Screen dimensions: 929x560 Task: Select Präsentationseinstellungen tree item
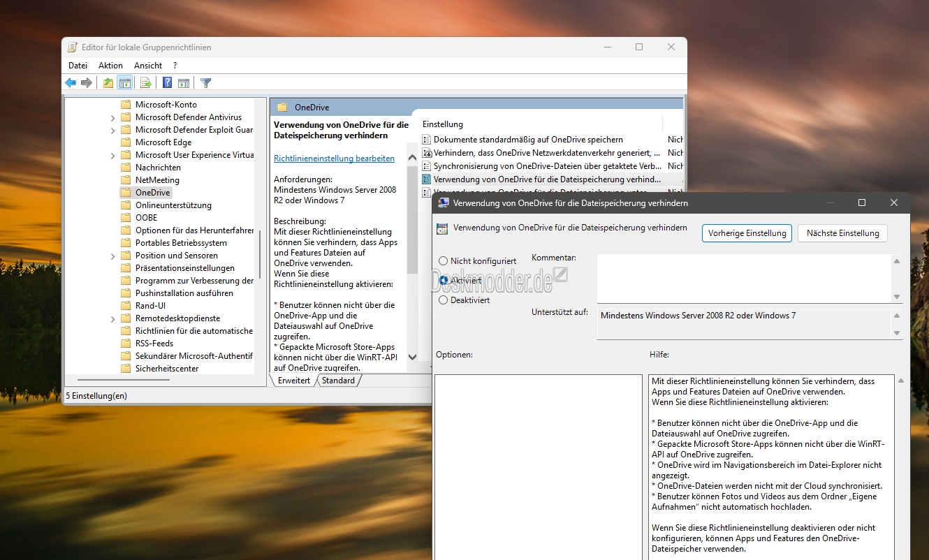click(185, 268)
